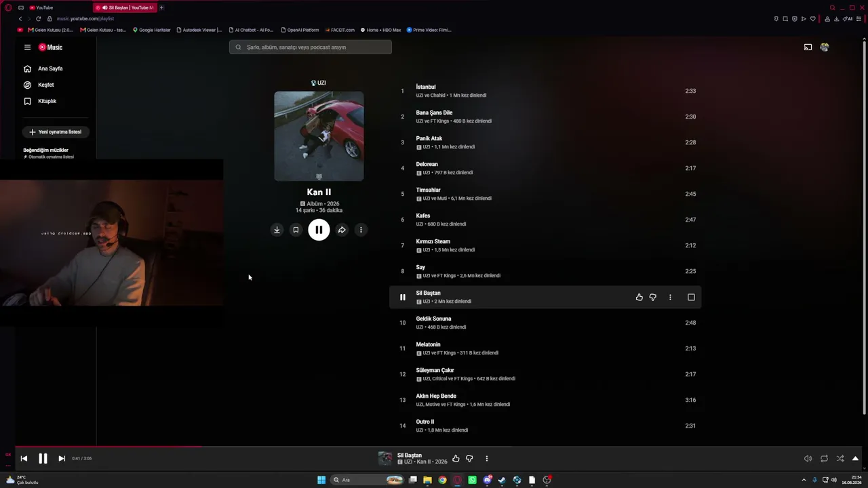Play the track Geldik Sonuna
The height and width of the screenshot is (488, 868).
coord(433,319)
